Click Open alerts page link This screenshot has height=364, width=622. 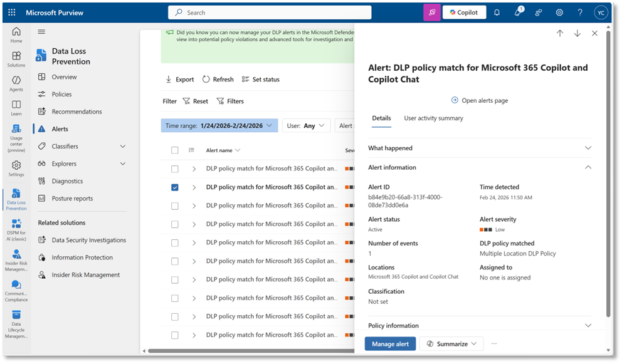[480, 100]
